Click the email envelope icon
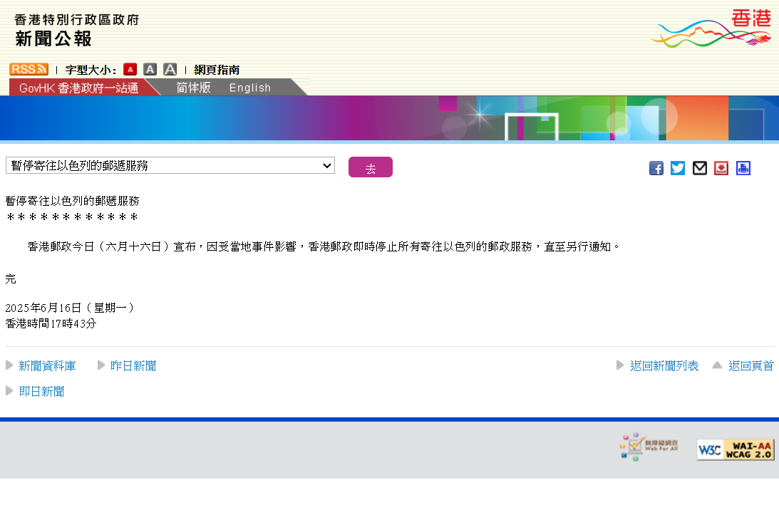This screenshot has width=779, height=532. [700, 168]
